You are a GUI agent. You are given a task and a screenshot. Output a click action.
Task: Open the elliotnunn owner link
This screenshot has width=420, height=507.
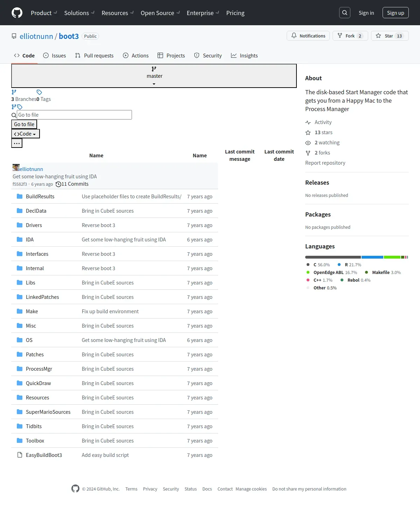click(36, 36)
